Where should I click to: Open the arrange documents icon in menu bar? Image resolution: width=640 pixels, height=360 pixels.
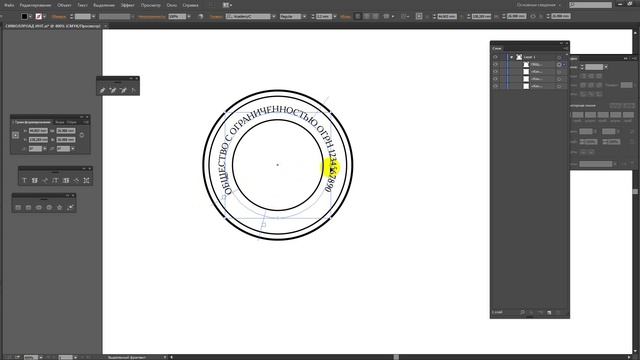tap(227, 5)
